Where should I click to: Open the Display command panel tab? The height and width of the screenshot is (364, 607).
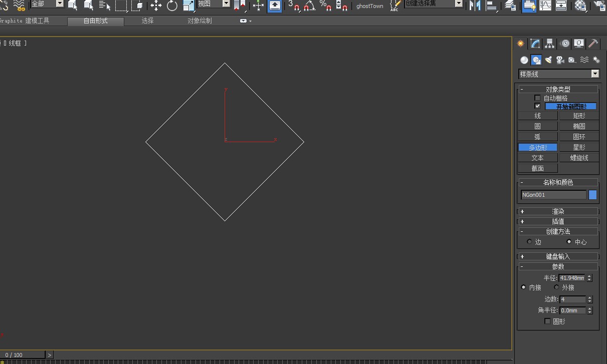coord(579,44)
